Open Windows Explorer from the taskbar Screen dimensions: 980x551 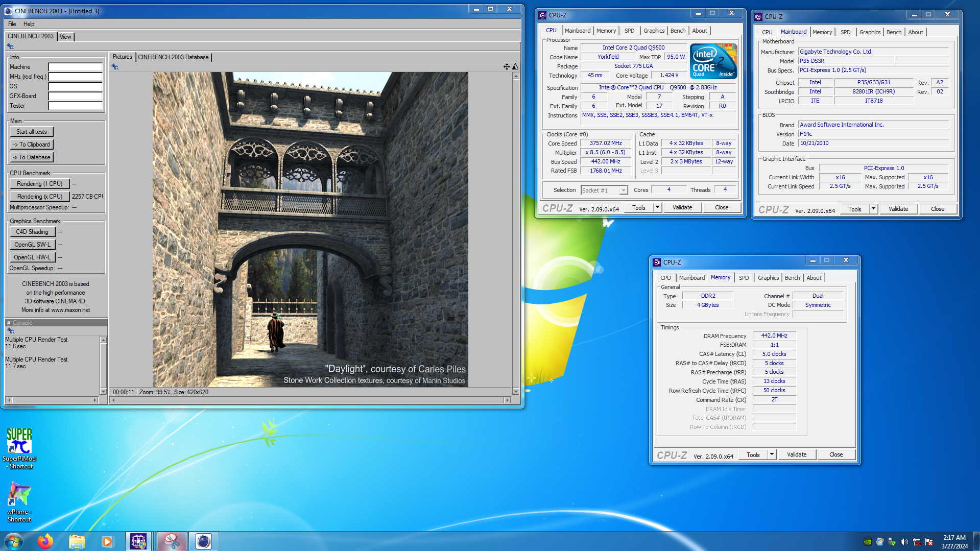click(77, 541)
